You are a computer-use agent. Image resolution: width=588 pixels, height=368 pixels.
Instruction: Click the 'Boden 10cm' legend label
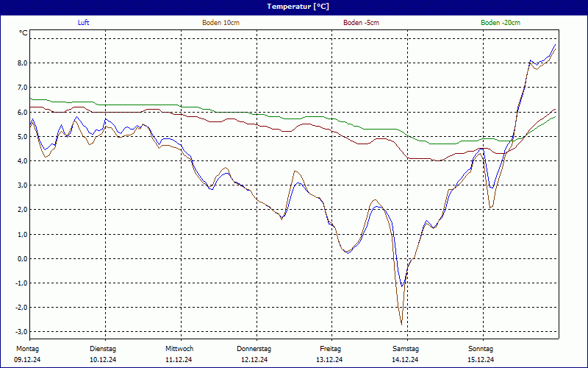221,23
